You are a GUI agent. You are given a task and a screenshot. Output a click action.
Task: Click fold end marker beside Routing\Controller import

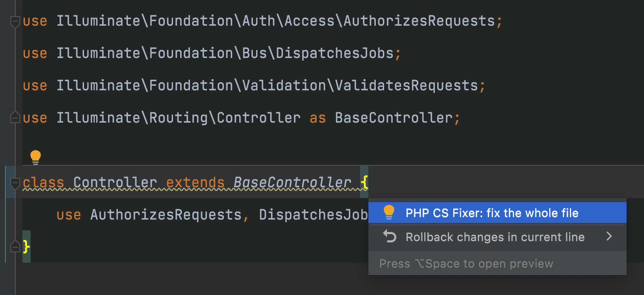click(15, 118)
